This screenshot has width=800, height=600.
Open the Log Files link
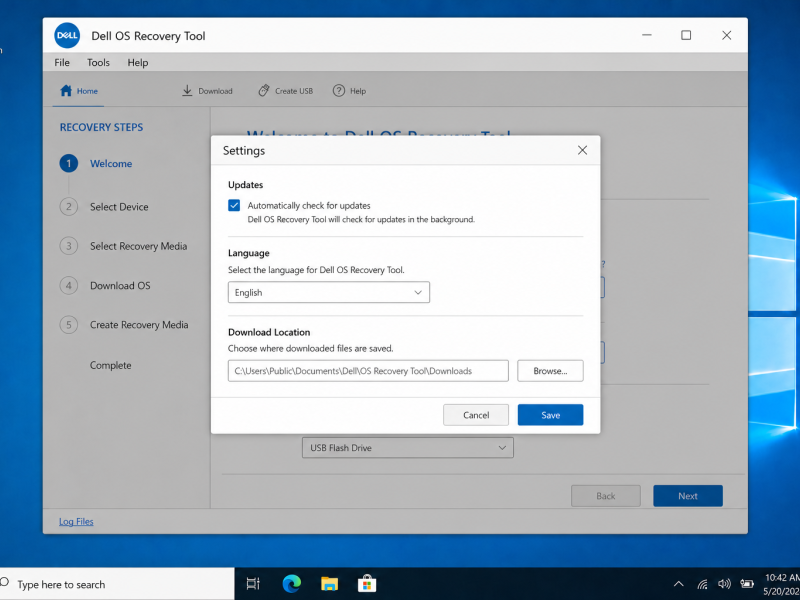(76, 521)
